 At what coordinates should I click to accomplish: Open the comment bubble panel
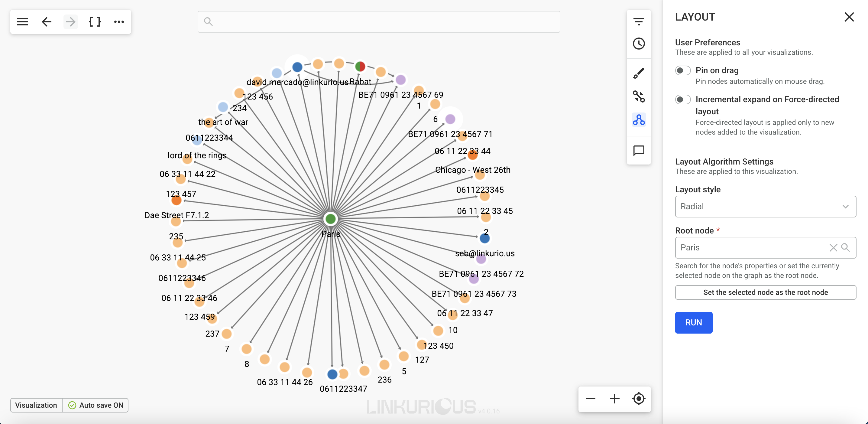[x=639, y=150]
